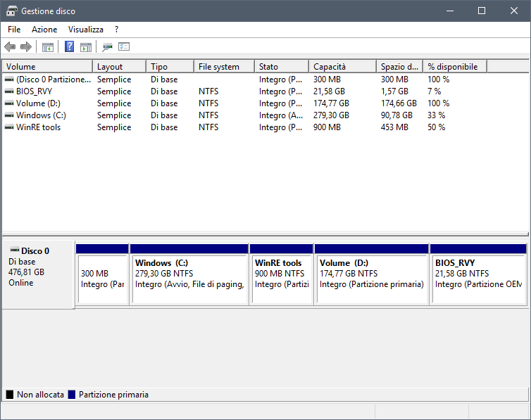The height and width of the screenshot is (420, 531).
Task: Select the BIOS_RVY volume name
Action: [x=35, y=91]
